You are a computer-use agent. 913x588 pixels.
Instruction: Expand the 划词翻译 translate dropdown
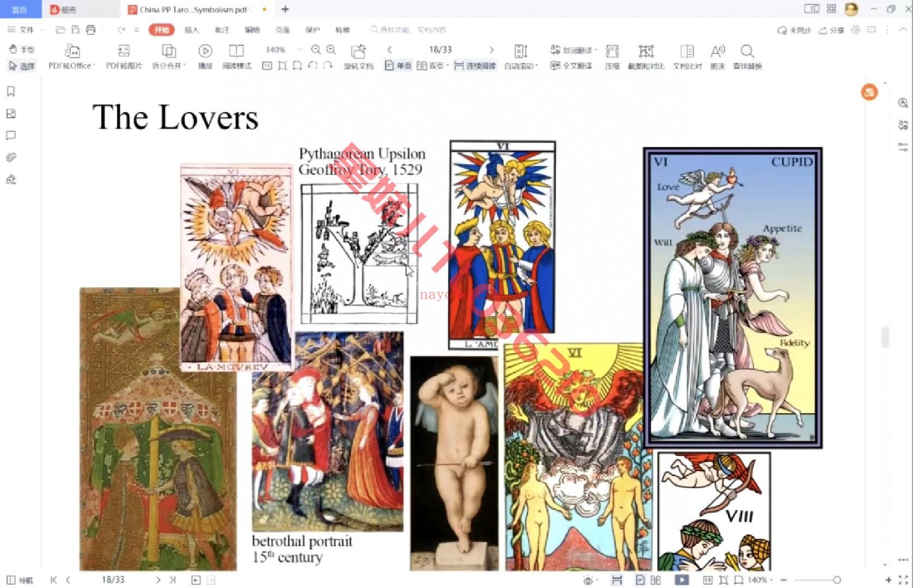pos(596,50)
